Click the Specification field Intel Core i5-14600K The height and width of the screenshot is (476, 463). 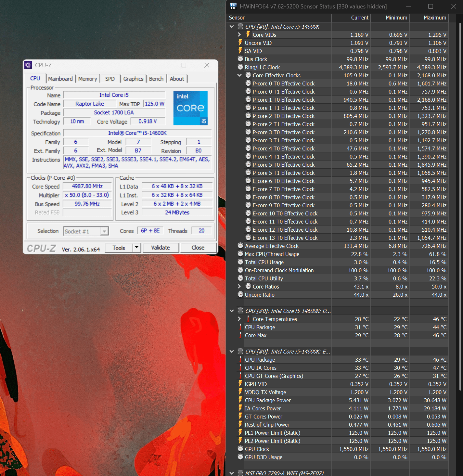tap(137, 133)
